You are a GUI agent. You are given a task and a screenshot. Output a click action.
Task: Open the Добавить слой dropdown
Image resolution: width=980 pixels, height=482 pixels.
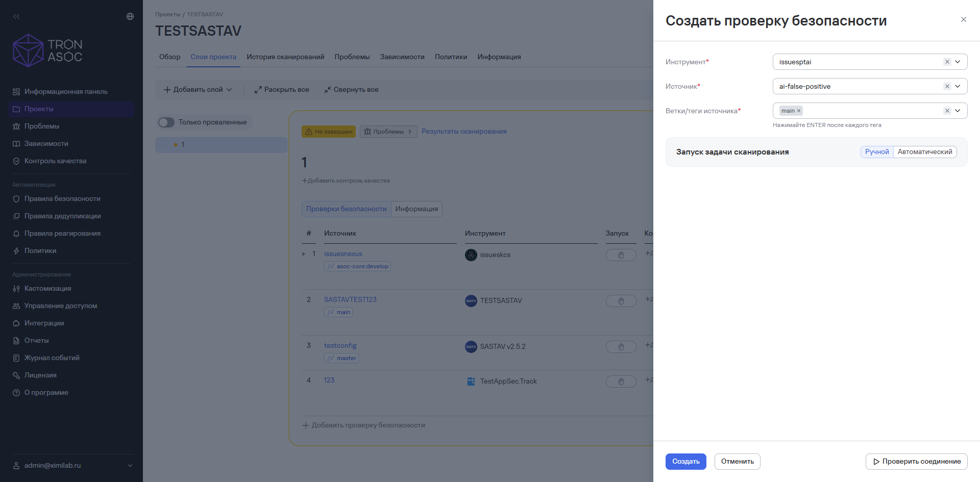pyautogui.click(x=198, y=89)
